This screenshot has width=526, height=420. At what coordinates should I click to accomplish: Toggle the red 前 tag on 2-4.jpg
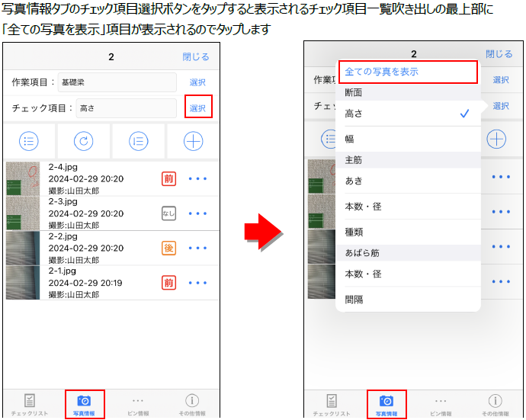168,179
